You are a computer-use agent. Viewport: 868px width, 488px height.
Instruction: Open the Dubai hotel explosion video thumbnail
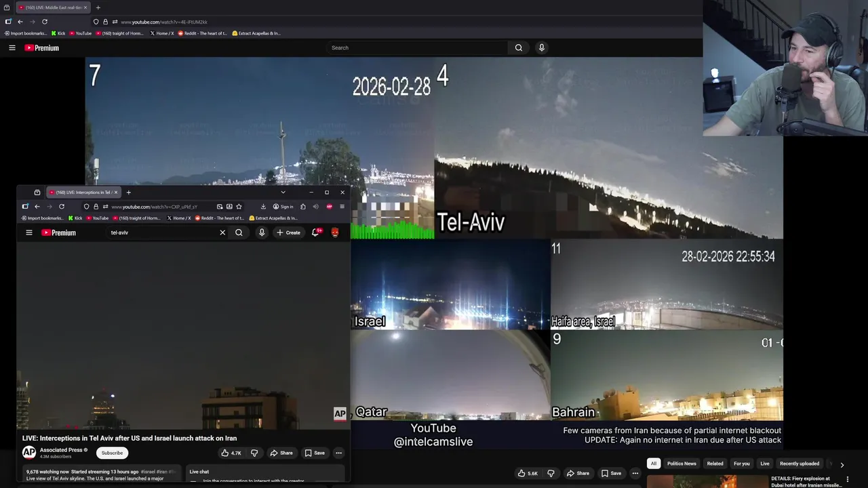(707, 482)
